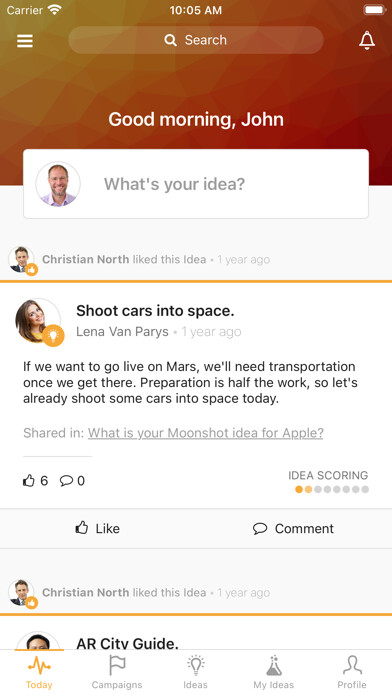Click the lightbulb badge on Lena's avatar
This screenshot has width=392, height=696.
click(x=53, y=336)
